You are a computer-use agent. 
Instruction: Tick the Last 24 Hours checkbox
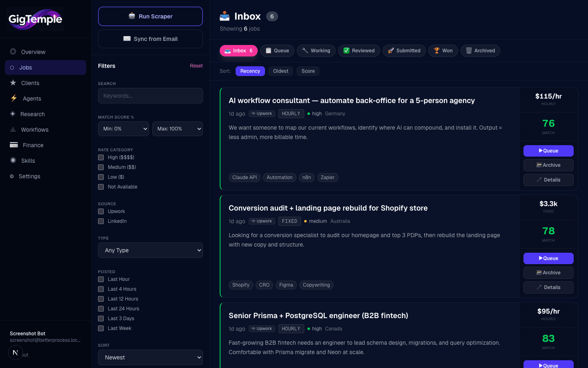(101, 309)
